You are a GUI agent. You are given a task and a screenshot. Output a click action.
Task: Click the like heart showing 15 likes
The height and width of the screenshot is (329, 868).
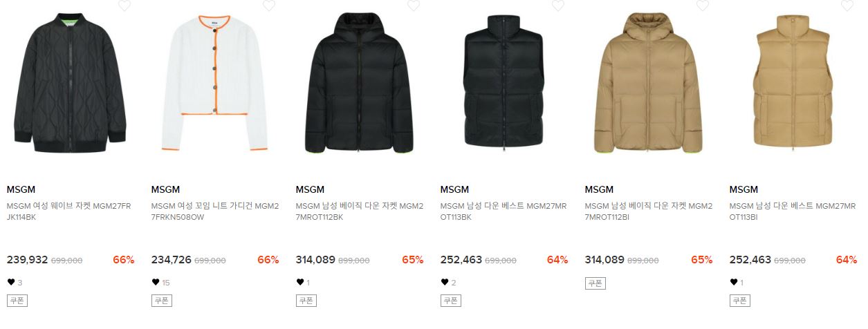tap(156, 282)
